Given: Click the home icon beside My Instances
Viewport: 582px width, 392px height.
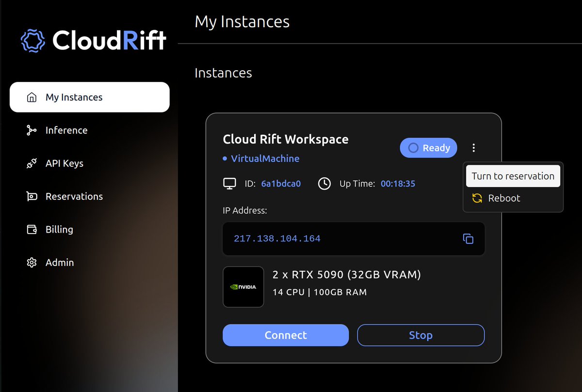Looking at the screenshot, I should [x=32, y=97].
